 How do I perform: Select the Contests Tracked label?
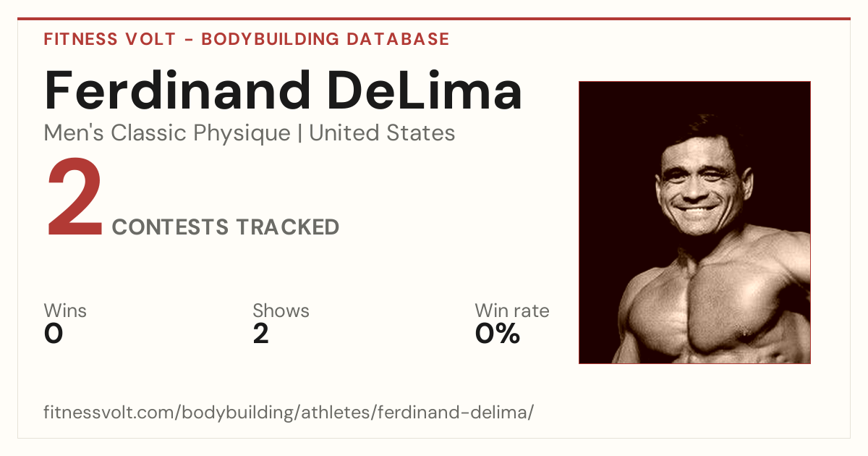(x=226, y=227)
